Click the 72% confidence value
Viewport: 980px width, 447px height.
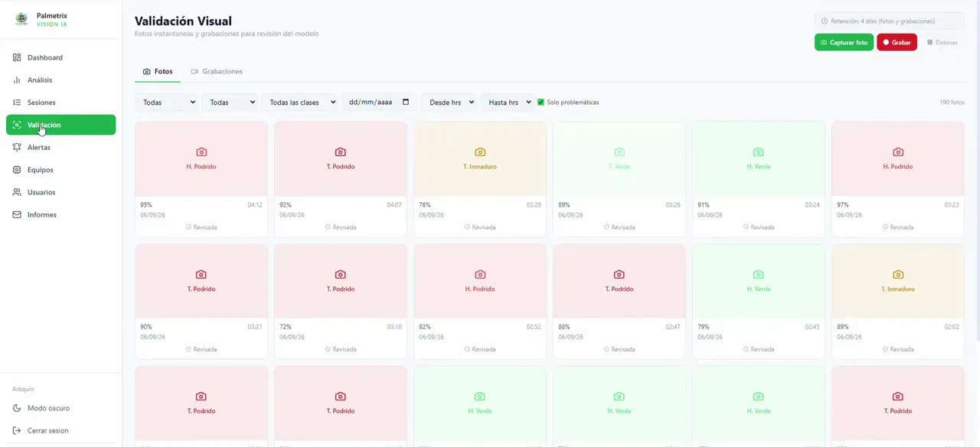click(x=286, y=327)
